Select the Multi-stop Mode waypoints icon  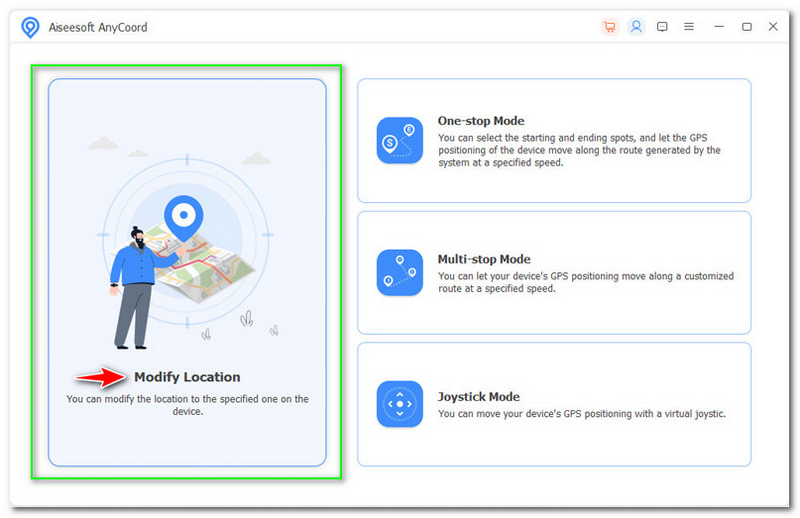click(x=399, y=272)
